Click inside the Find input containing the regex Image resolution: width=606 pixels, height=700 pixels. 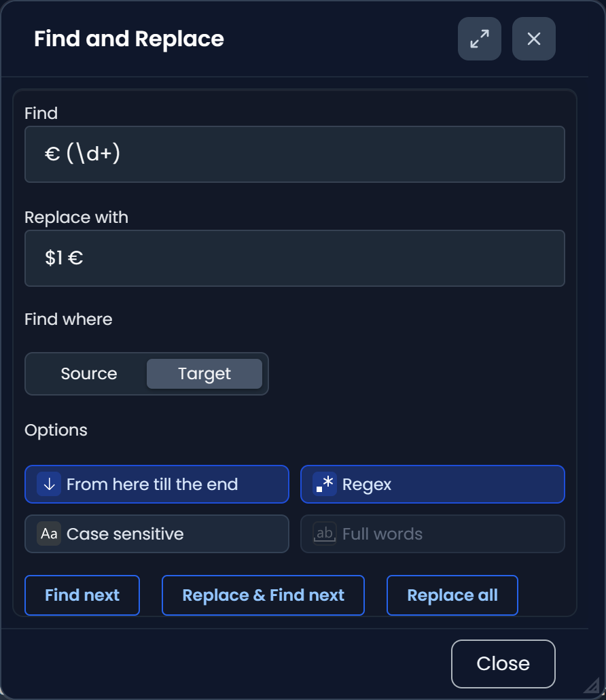coord(295,154)
